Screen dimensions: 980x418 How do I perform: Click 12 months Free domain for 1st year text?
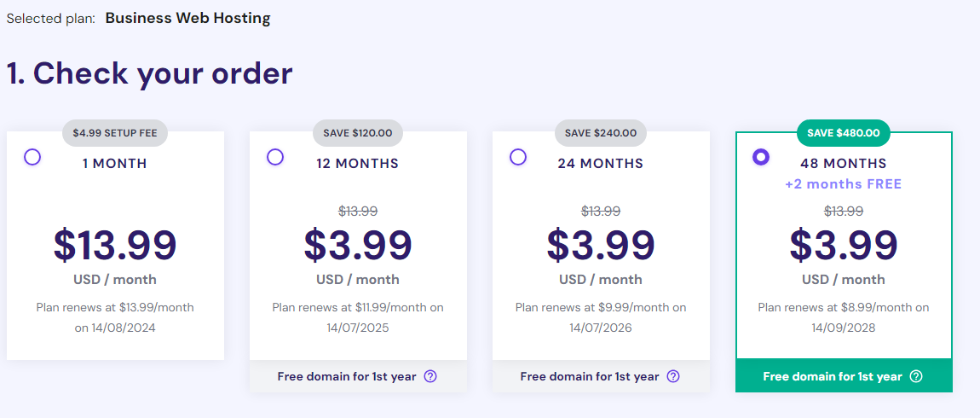(347, 377)
